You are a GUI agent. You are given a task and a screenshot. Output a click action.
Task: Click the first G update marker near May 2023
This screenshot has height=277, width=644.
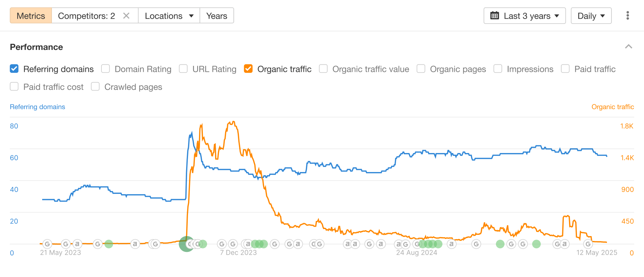pyautogui.click(x=47, y=244)
